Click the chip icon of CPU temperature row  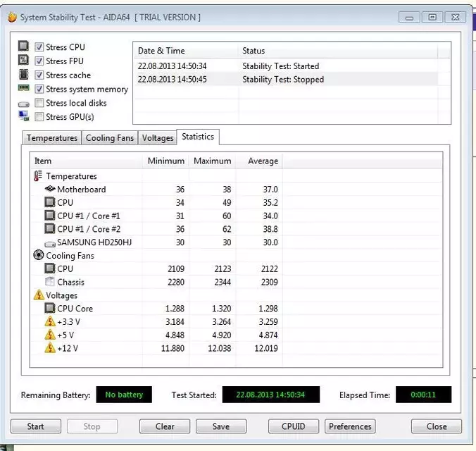coord(50,202)
